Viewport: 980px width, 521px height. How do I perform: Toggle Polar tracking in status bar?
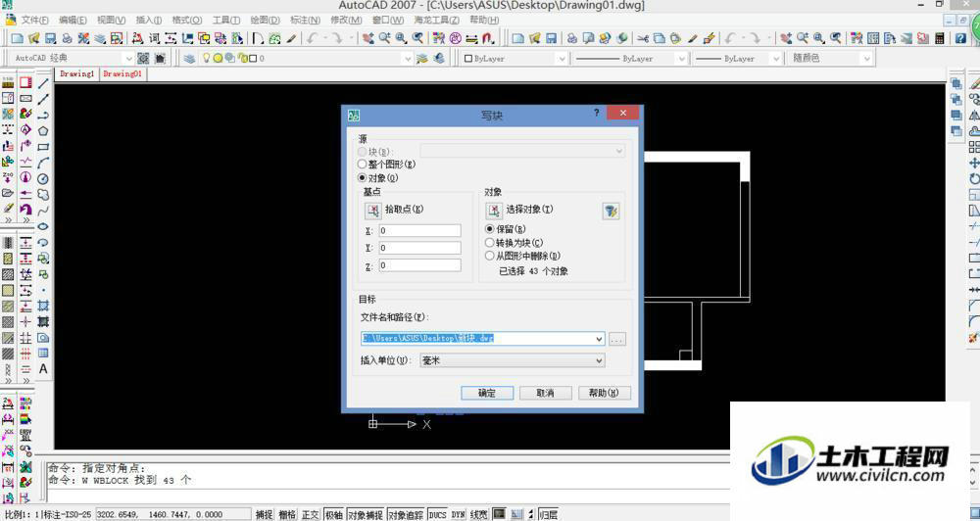334,515
